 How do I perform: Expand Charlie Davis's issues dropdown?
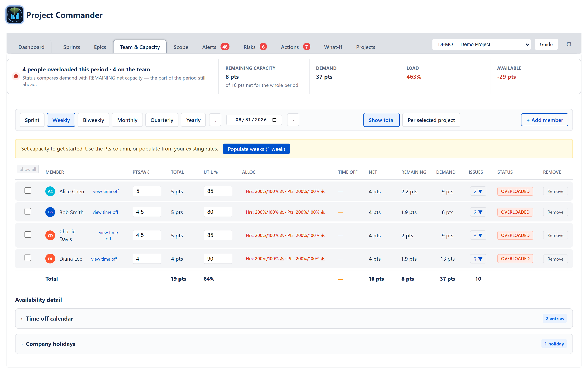click(x=478, y=235)
